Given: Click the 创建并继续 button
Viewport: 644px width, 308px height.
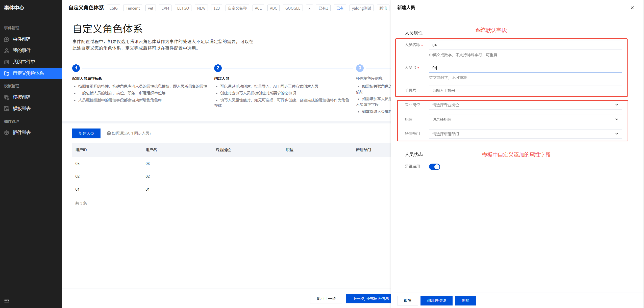Looking at the screenshot, I should pos(436,300).
